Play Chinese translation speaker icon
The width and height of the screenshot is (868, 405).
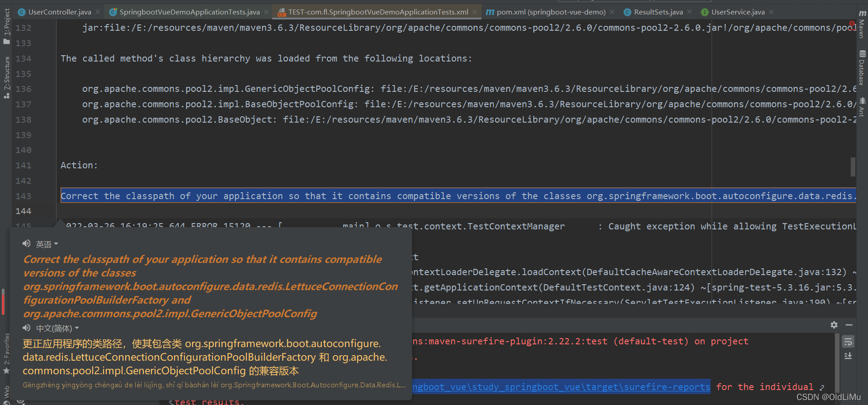(27, 328)
